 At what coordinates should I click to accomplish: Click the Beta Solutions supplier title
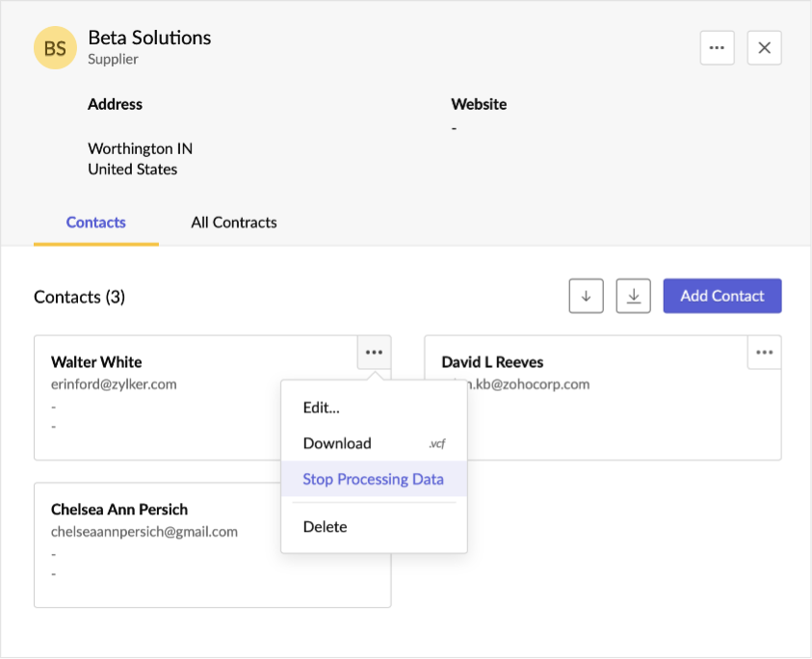tap(149, 38)
